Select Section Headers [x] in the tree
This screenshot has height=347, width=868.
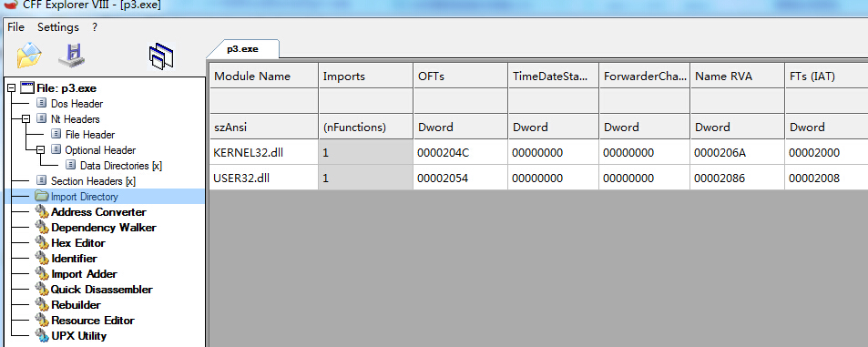pos(93,181)
